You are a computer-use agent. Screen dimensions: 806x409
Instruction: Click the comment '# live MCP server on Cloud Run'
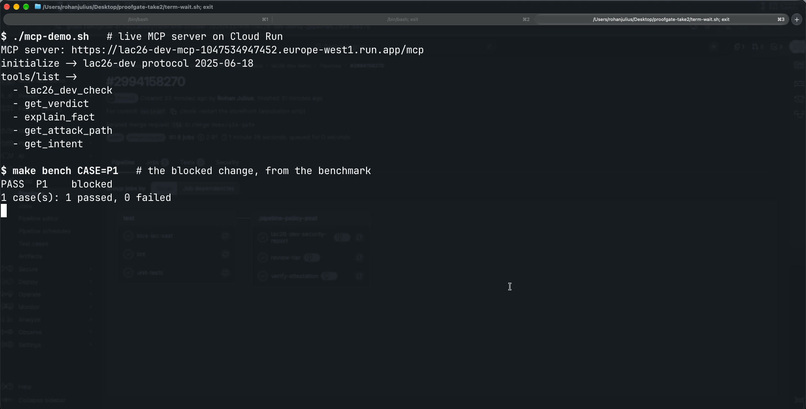(x=194, y=36)
